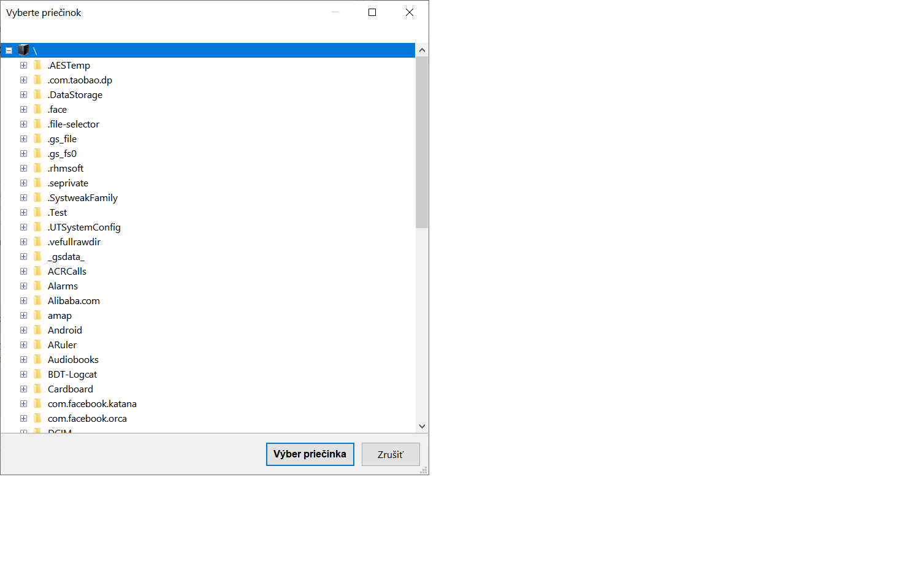Select the amap folder name
This screenshot has width=924, height=588.
tap(59, 315)
